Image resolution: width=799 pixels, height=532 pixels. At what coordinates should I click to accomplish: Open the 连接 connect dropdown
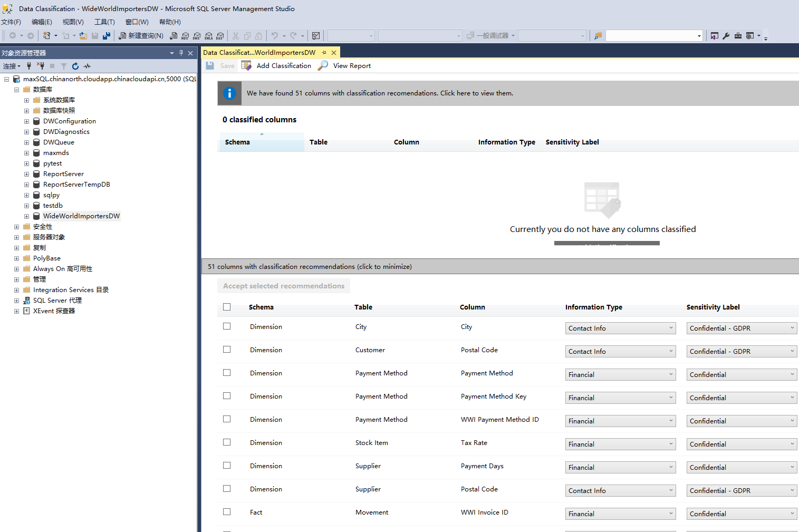point(12,66)
